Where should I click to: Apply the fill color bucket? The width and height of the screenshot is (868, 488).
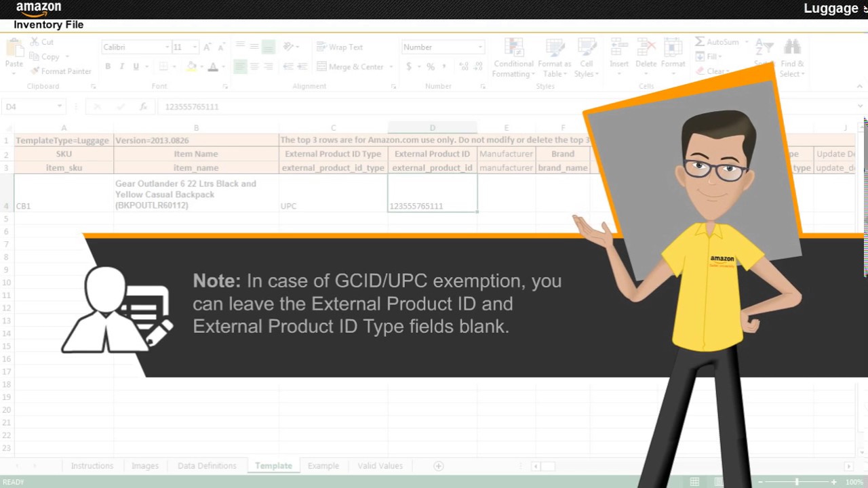pyautogui.click(x=191, y=66)
